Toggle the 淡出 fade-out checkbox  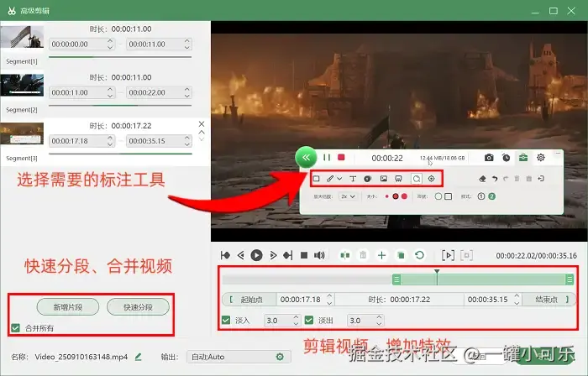point(309,321)
